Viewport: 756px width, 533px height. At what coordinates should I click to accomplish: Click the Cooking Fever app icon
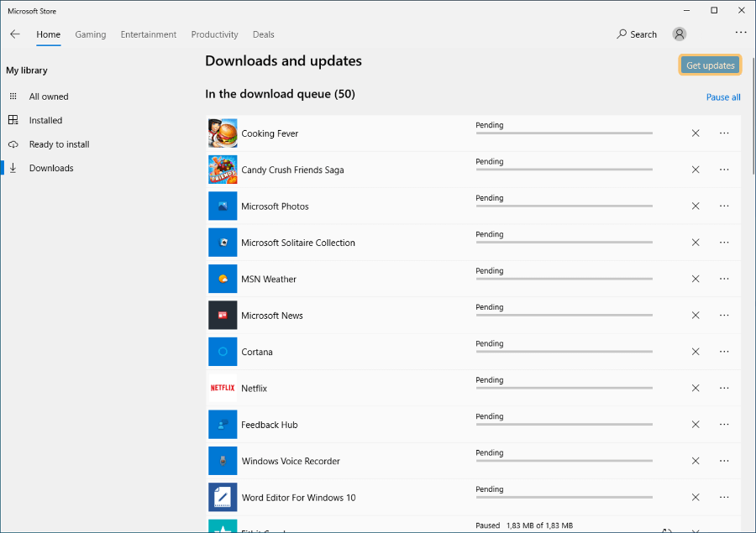223,133
